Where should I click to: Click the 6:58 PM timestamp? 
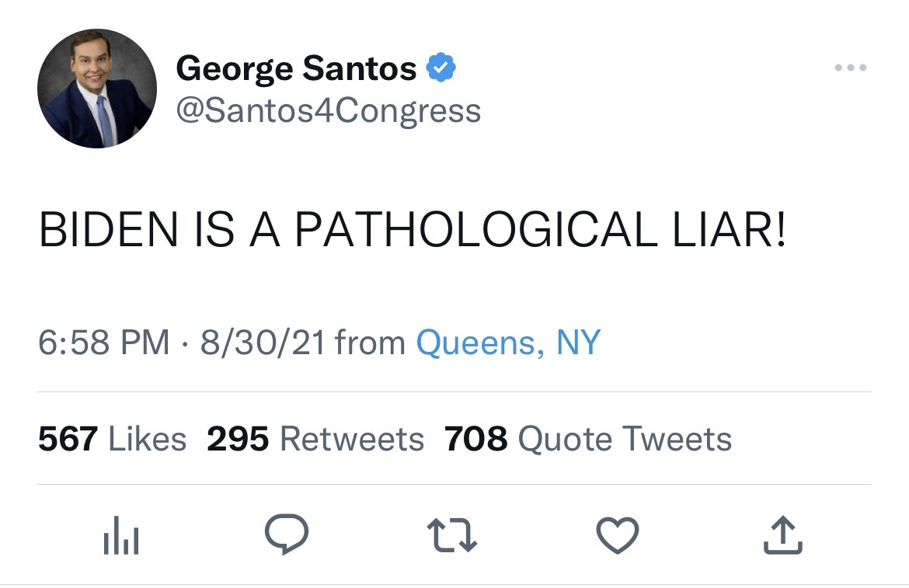click(x=104, y=342)
